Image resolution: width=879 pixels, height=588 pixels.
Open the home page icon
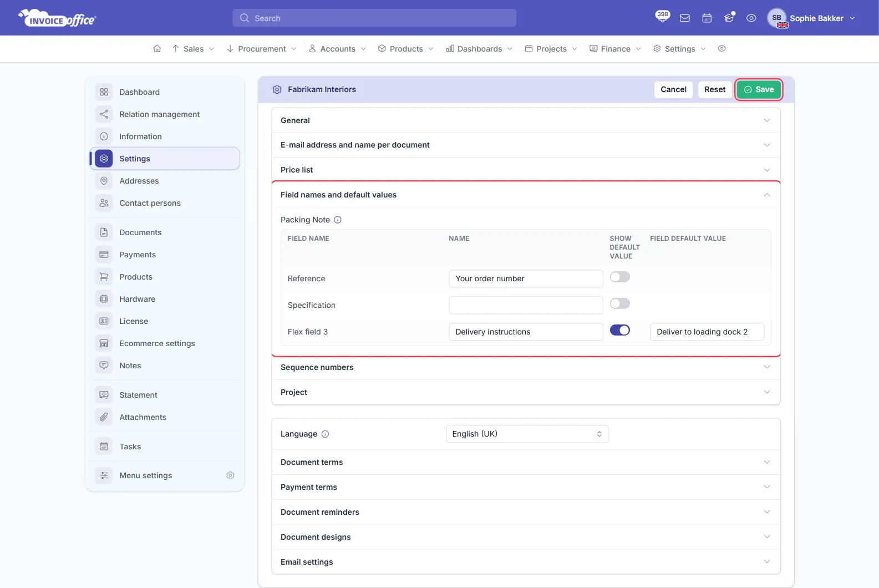157,49
